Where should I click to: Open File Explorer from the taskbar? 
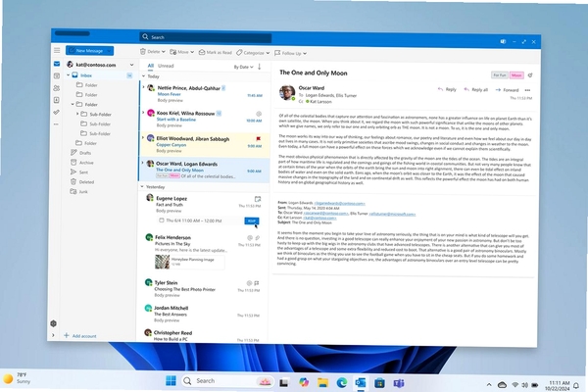(322, 382)
